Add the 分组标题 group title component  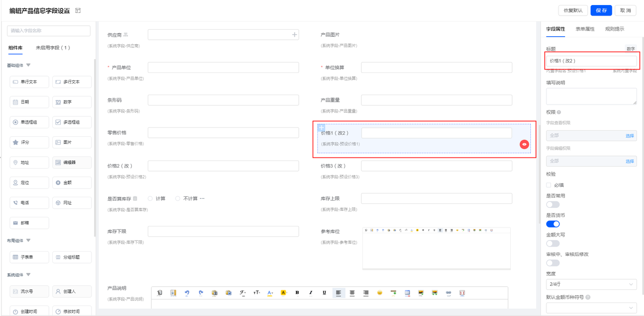click(72, 257)
